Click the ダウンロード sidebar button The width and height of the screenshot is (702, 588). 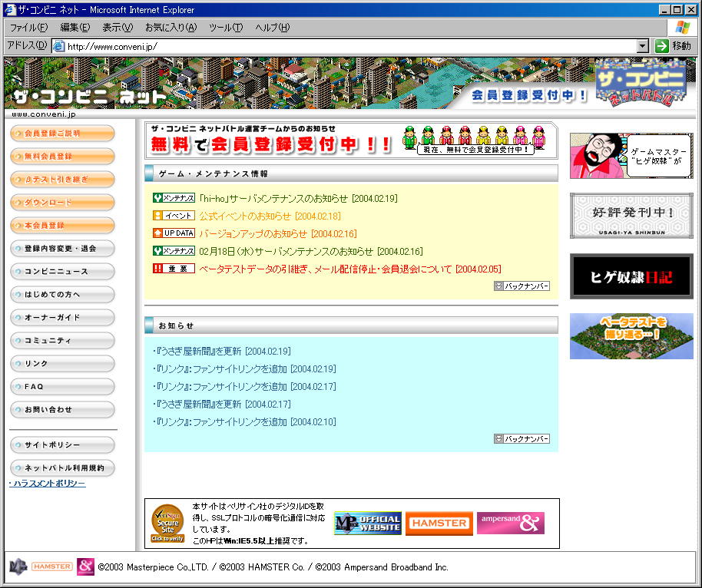tap(62, 203)
